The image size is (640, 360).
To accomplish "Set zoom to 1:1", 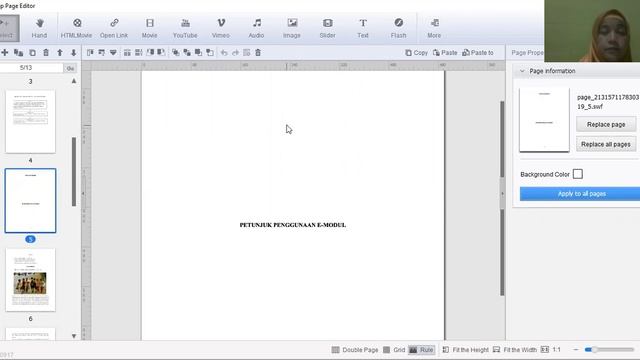I will [x=551, y=350].
